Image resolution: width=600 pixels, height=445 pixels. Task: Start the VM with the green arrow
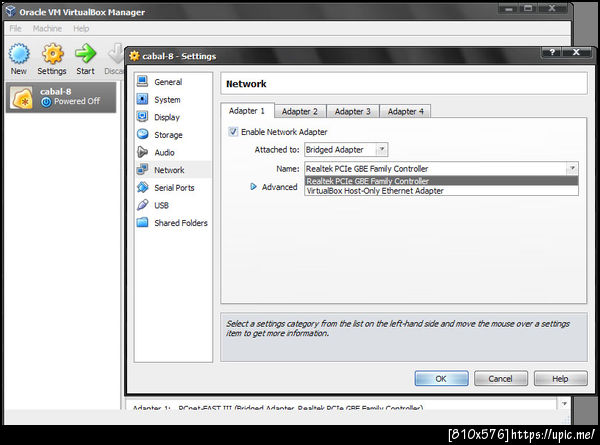[x=85, y=53]
